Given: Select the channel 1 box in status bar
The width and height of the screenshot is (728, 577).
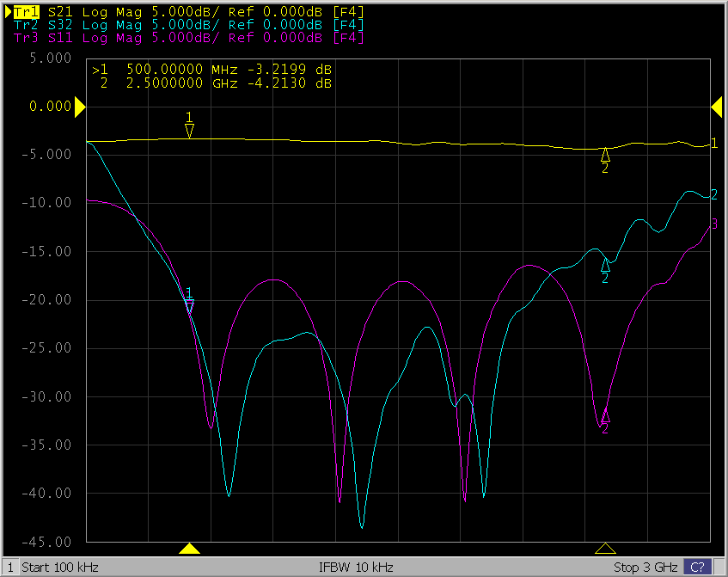Looking at the screenshot, I should pos(11,568).
